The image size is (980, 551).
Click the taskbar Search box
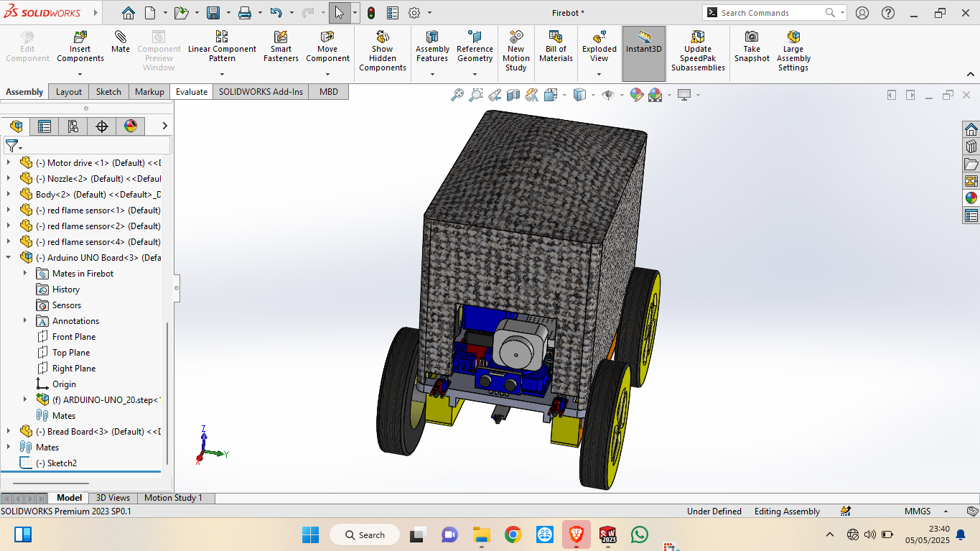[x=364, y=535]
